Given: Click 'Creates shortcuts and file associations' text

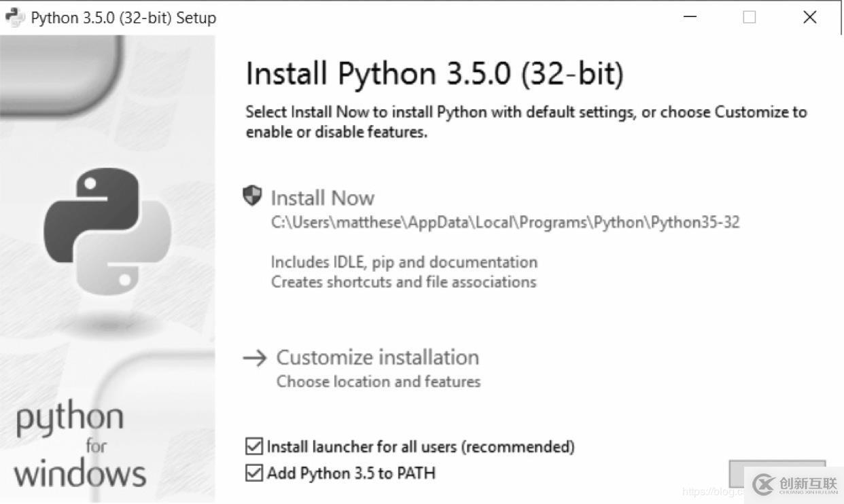Looking at the screenshot, I should click(404, 282).
